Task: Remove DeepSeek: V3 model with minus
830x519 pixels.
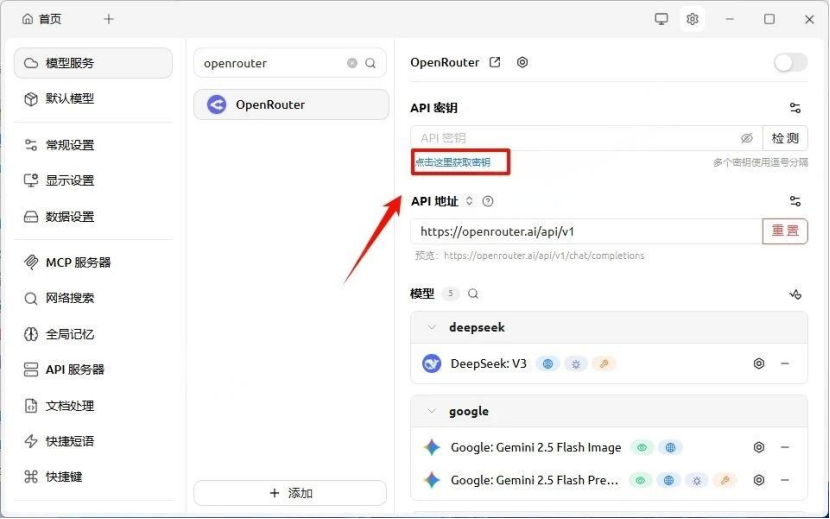Action: pos(785,363)
